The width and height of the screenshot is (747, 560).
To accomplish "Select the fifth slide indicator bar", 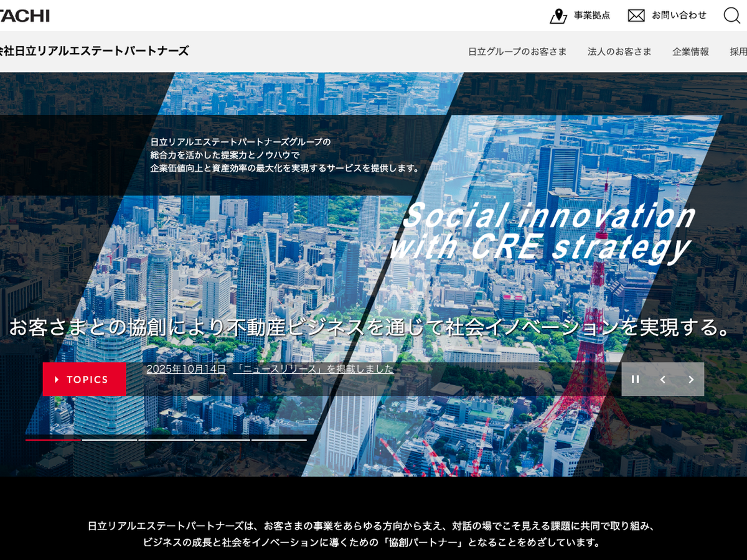I will (x=279, y=440).
